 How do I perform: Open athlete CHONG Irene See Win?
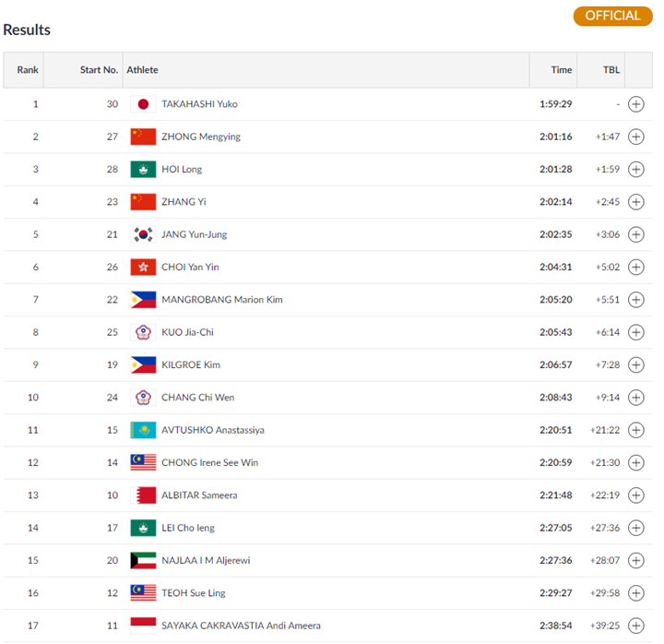click(209, 462)
